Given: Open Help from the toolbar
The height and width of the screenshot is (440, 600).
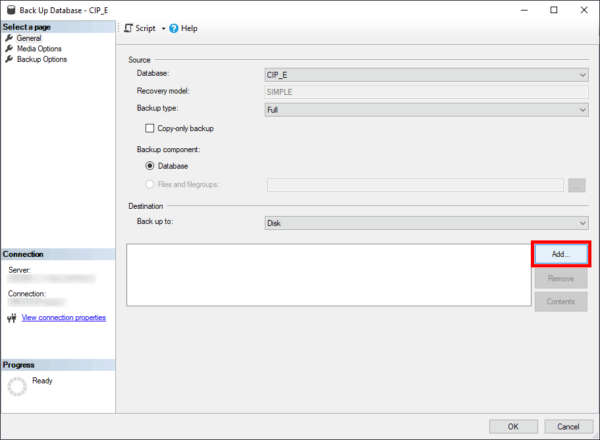Looking at the screenshot, I should (x=183, y=28).
